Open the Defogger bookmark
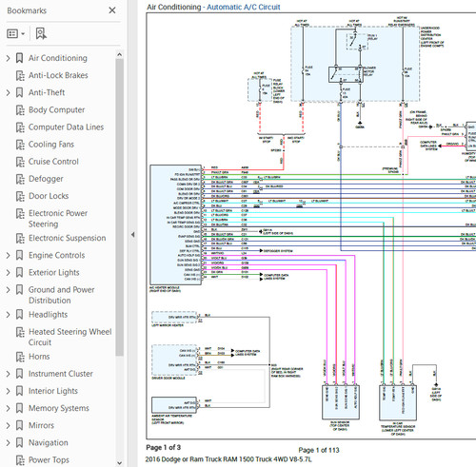476x467 pixels. 46,179
